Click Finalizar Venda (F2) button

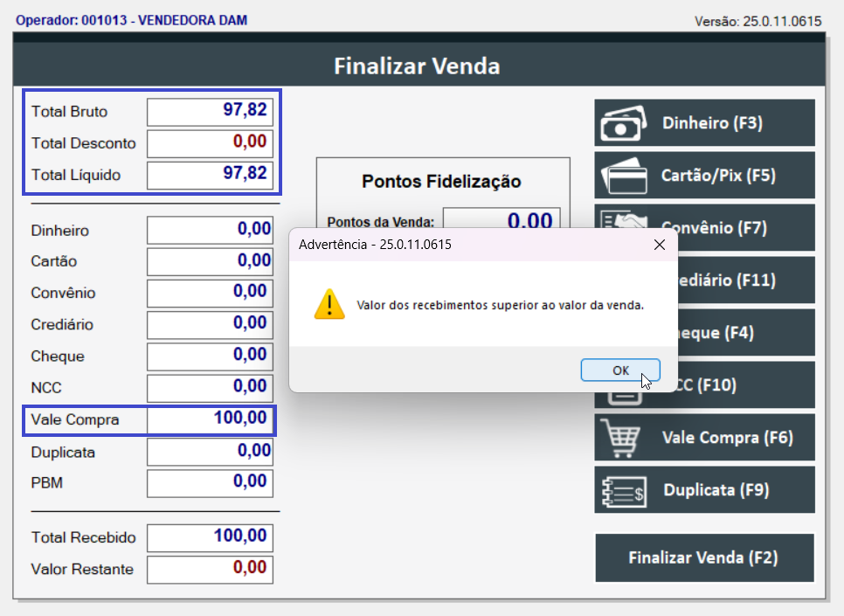click(704, 557)
